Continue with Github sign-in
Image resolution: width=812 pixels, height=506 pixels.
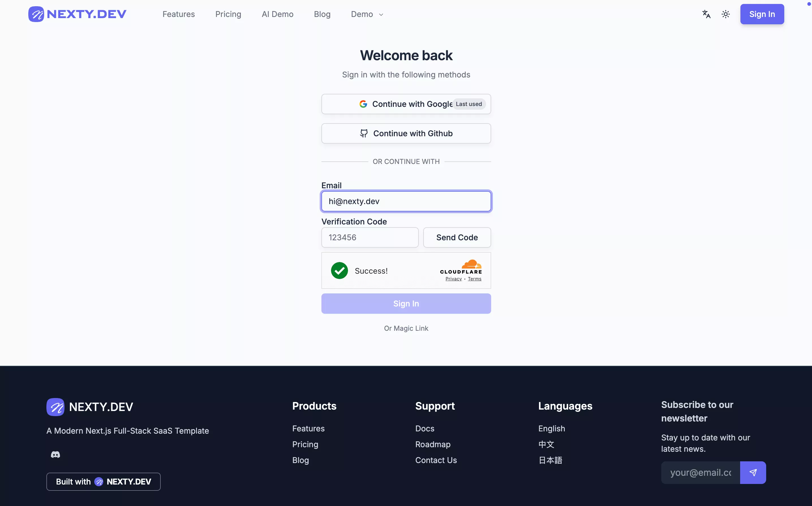pyautogui.click(x=406, y=133)
